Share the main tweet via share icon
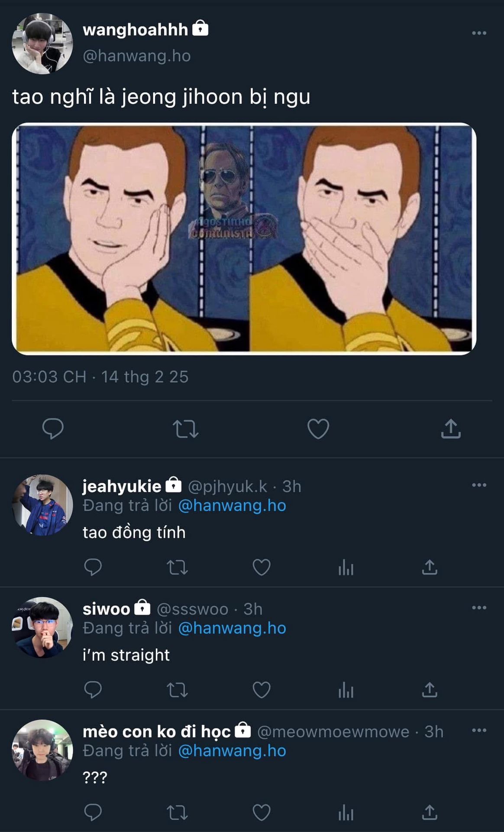The width and height of the screenshot is (504, 832). (451, 429)
